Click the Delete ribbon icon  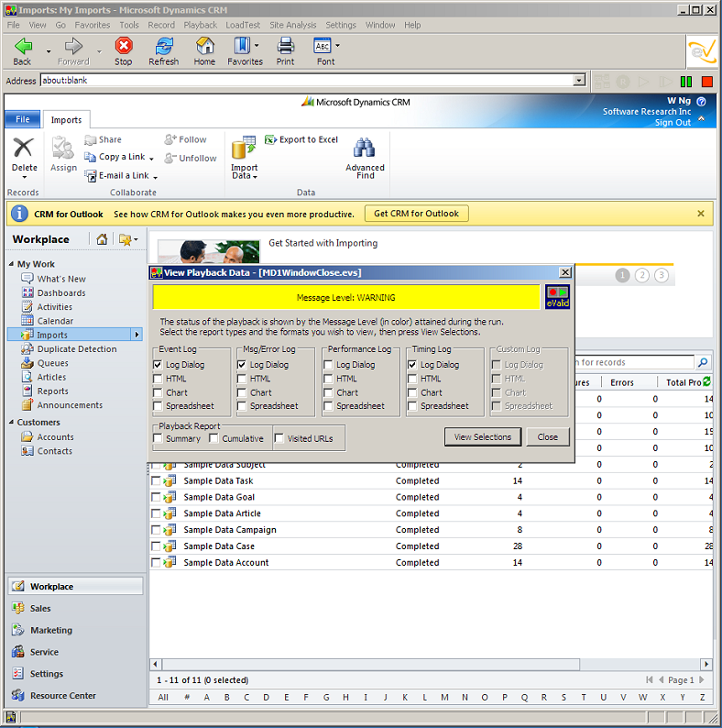23,148
